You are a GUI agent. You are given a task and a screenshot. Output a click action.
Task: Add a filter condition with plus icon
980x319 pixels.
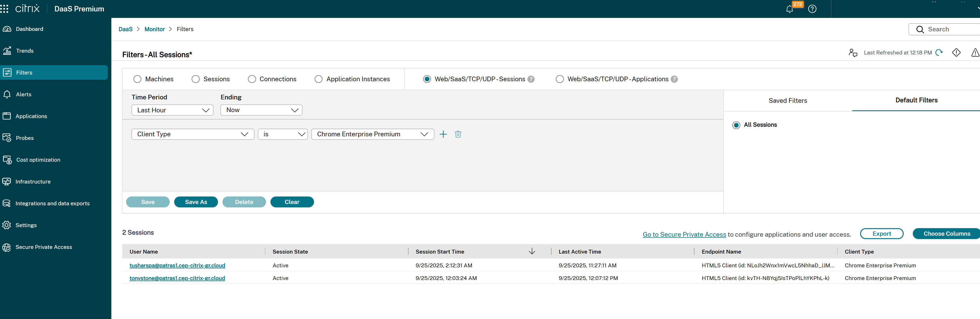pos(443,134)
